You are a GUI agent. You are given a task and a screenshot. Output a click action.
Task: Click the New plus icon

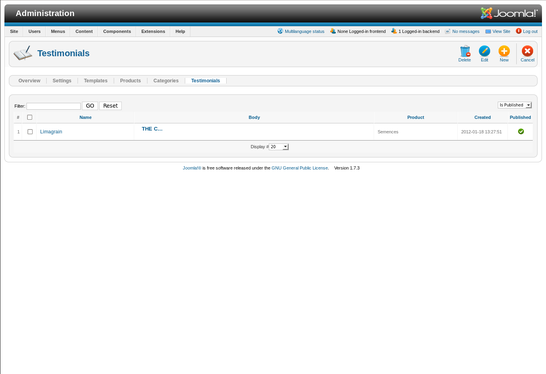(504, 51)
